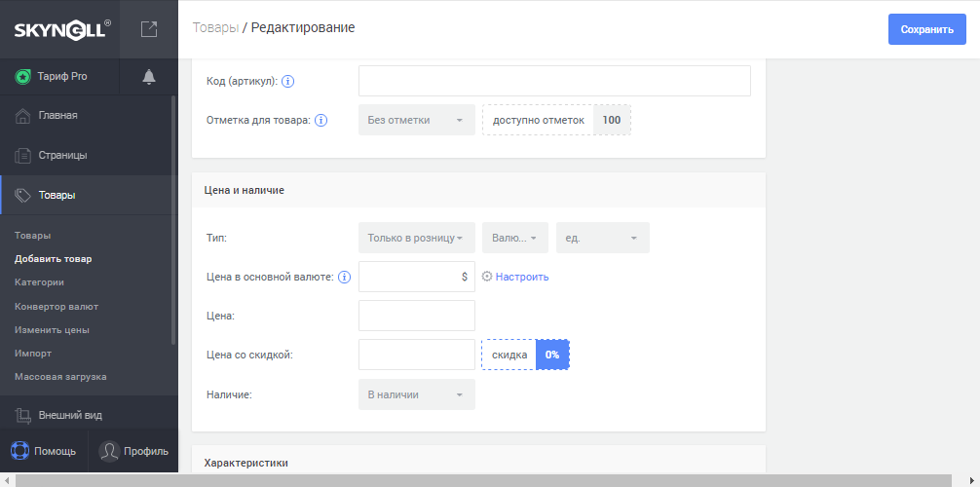Open Изменить цены submenu item
This screenshot has width=980, height=487.
[x=52, y=329]
